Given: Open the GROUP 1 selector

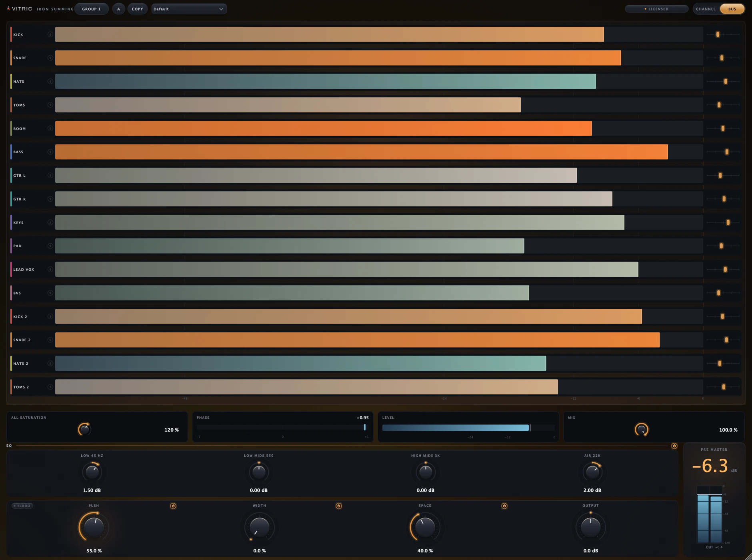Looking at the screenshot, I should [92, 9].
